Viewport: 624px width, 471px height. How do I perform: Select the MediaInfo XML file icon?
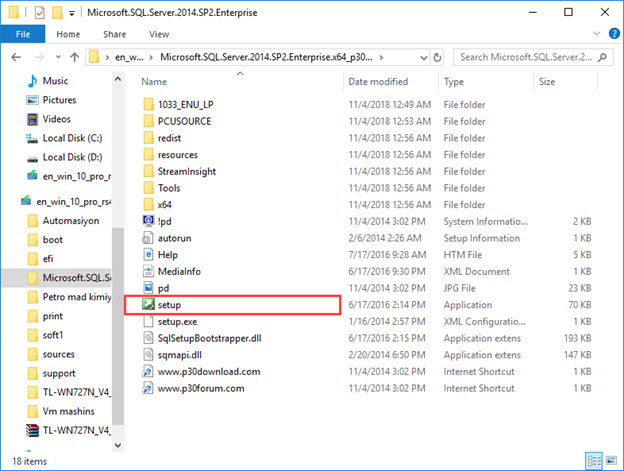[148, 271]
